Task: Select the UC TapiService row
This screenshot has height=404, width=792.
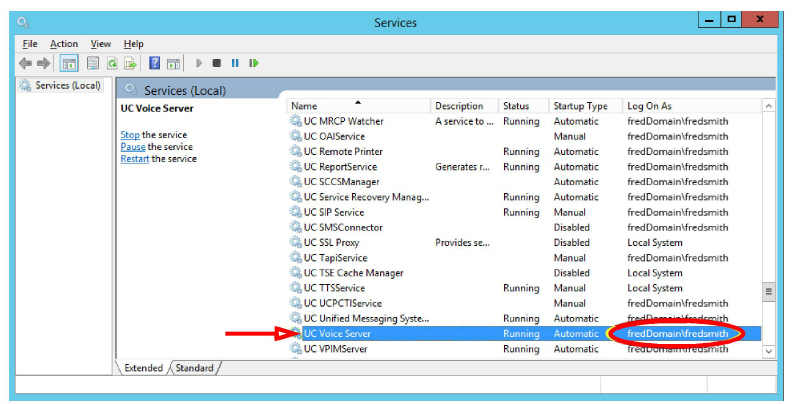Action: coord(524,258)
